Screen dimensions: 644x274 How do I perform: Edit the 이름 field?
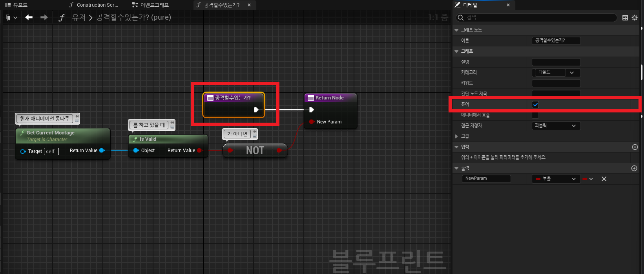pos(556,40)
